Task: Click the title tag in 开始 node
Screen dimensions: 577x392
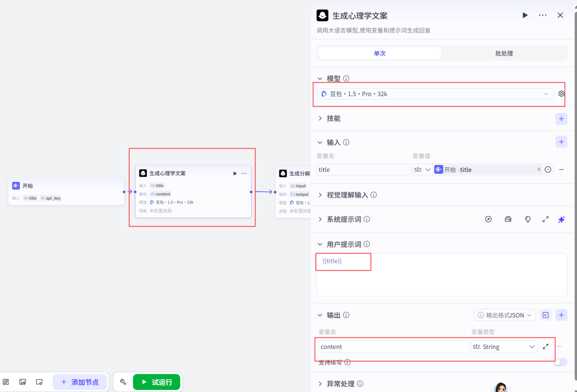Action: click(30, 198)
